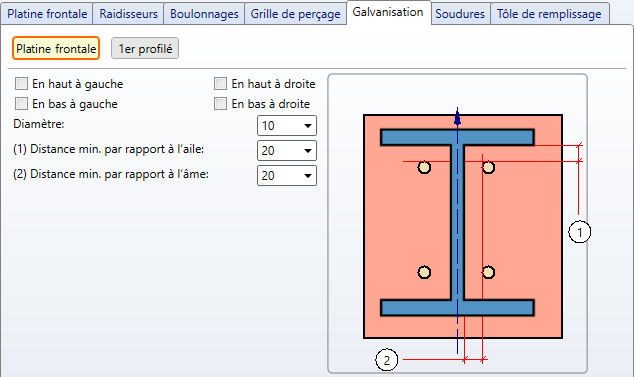634x377 pixels.
Task: Click the blue I-beam top flange in preview
Action: click(457, 137)
